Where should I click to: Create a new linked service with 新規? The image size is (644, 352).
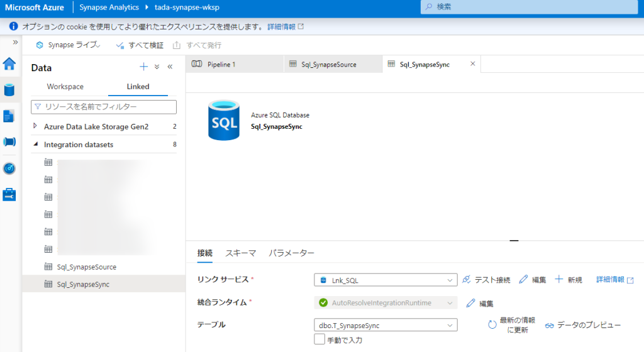(569, 280)
